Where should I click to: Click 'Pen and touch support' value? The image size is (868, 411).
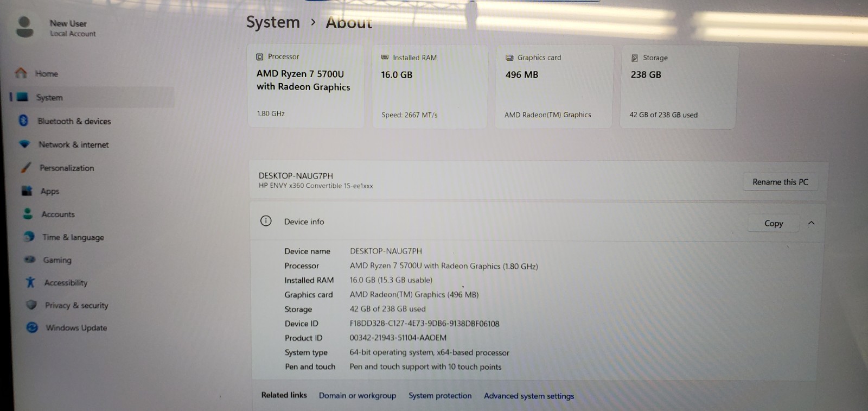(425, 366)
